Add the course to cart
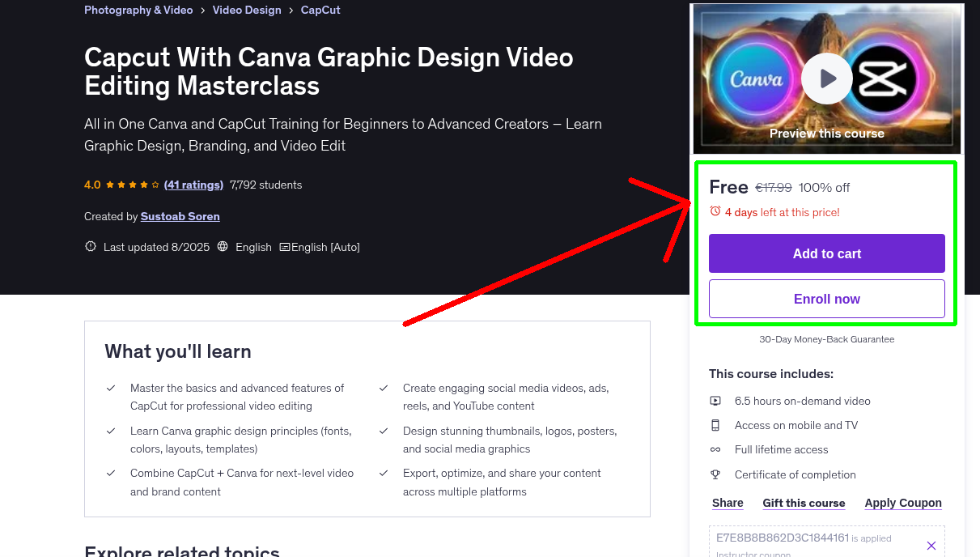 point(826,253)
